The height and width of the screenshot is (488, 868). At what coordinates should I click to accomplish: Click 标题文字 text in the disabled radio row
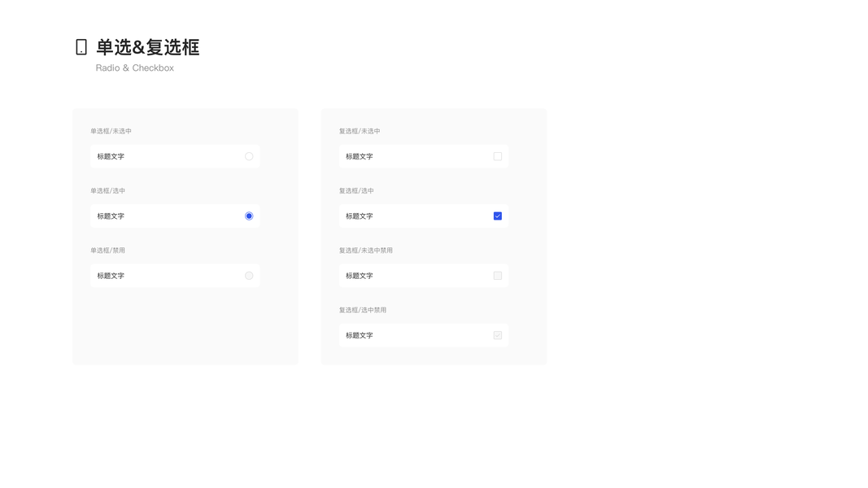(x=111, y=276)
